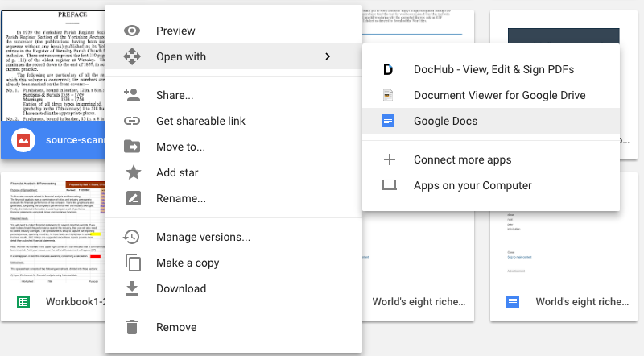
Task: Expand the Open with submenu arrow
Action: (327, 56)
